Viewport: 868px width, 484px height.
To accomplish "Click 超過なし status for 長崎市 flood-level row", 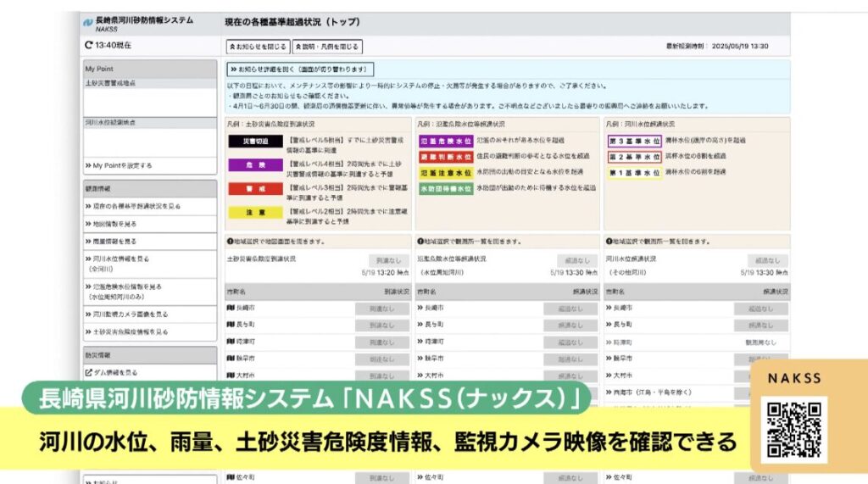I will (x=570, y=309).
